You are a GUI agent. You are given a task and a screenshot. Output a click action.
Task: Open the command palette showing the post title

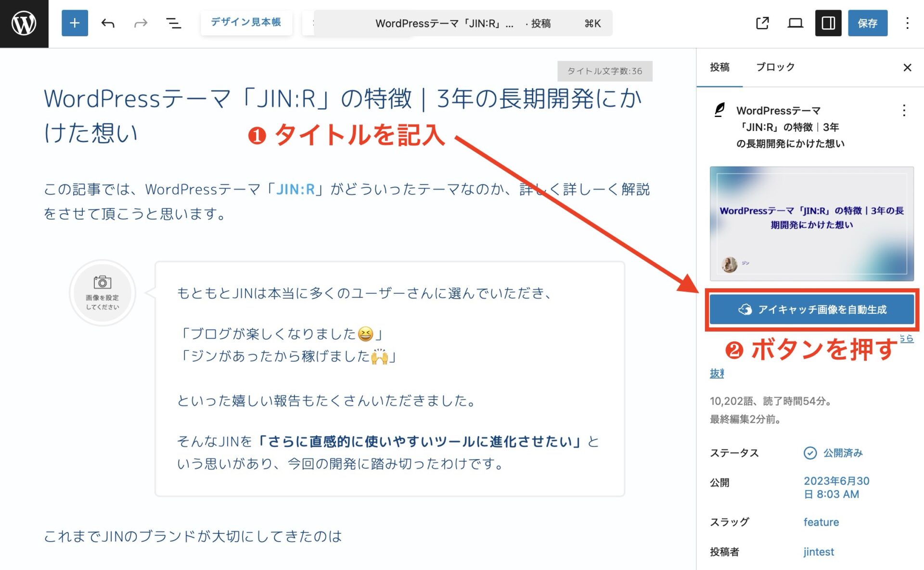tap(463, 23)
